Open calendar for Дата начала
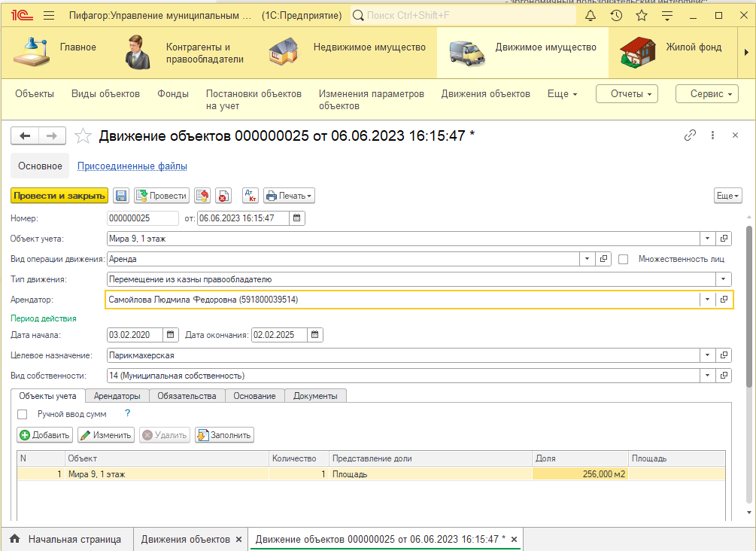756x551 pixels. click(x=171, y=335)
